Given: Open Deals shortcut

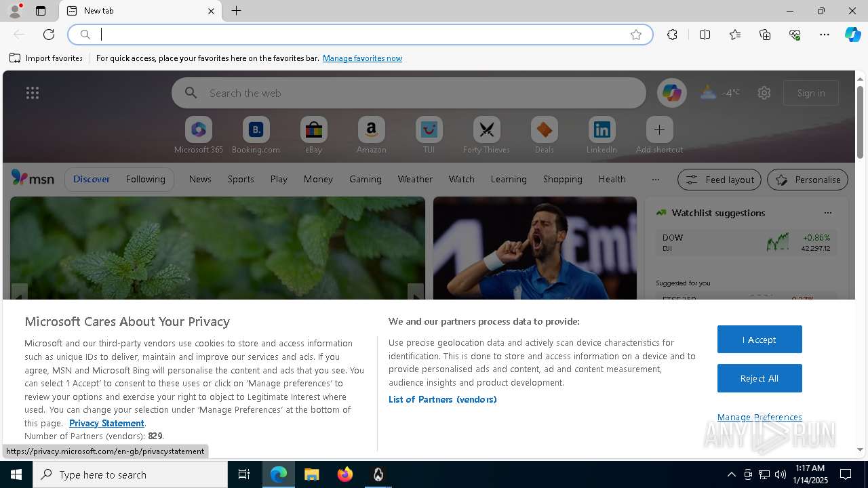Looking at the screenshot, I should tap(544, 136).
